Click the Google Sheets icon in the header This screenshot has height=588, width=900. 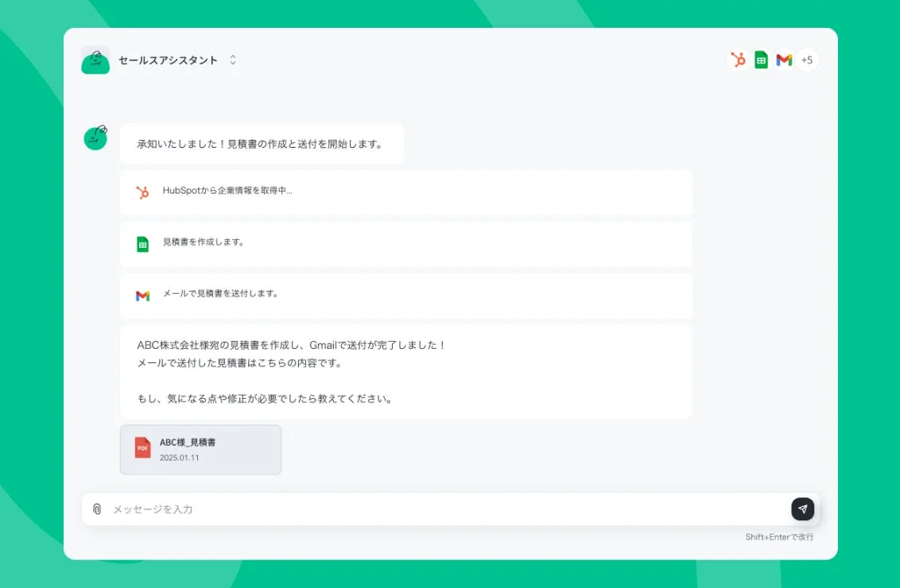[x=760, y=60]
